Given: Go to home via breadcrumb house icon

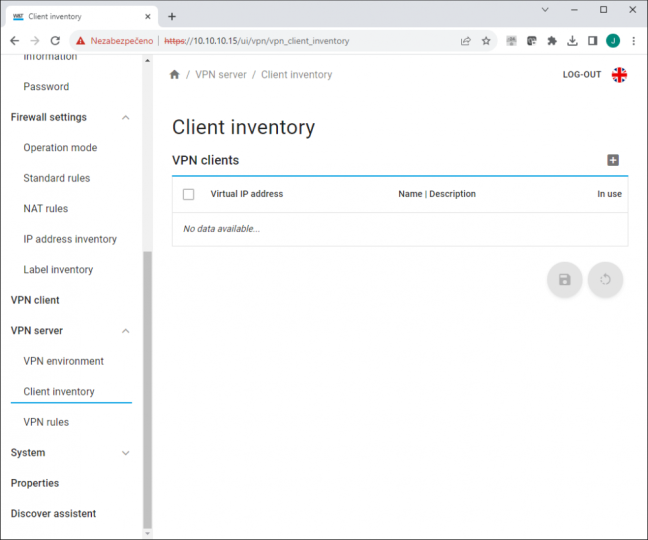Looking at the screenshot, I should [x=174, y=74].
